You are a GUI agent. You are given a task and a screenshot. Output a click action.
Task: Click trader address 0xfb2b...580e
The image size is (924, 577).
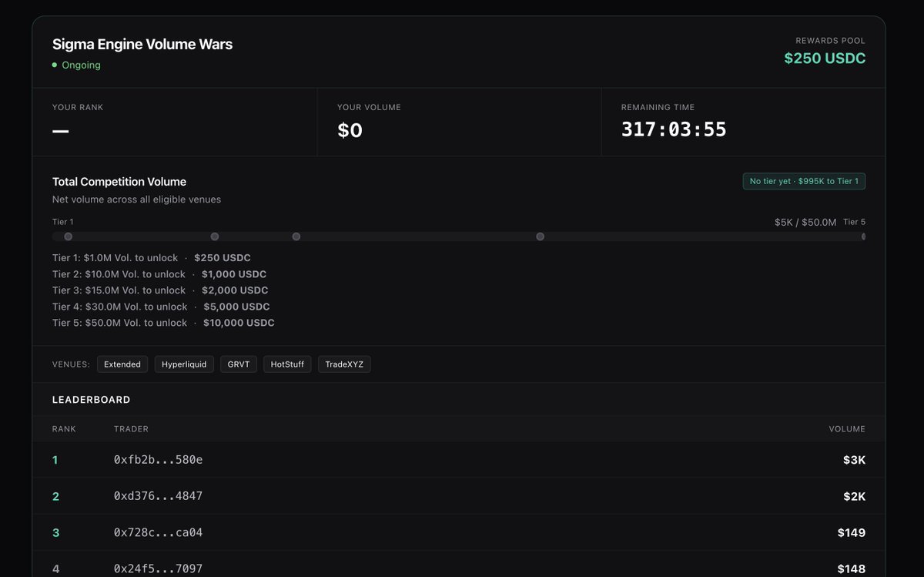[x=158, y=460]
